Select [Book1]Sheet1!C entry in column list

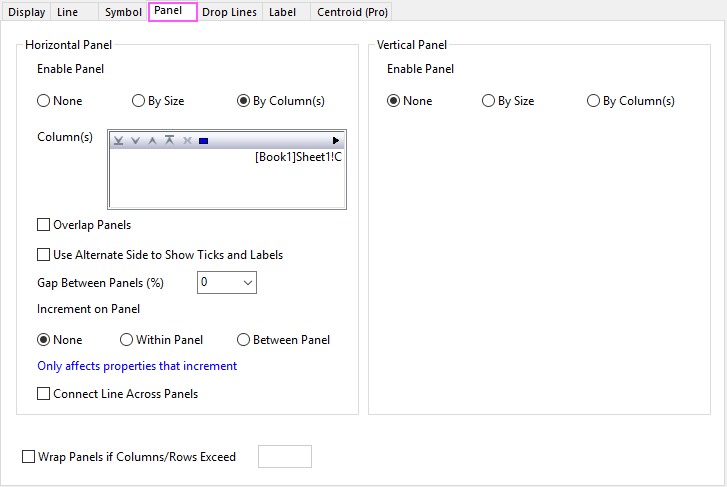point(298,157)
